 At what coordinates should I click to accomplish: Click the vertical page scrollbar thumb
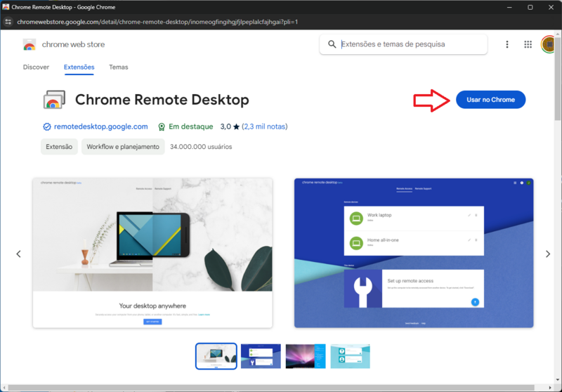557,79
